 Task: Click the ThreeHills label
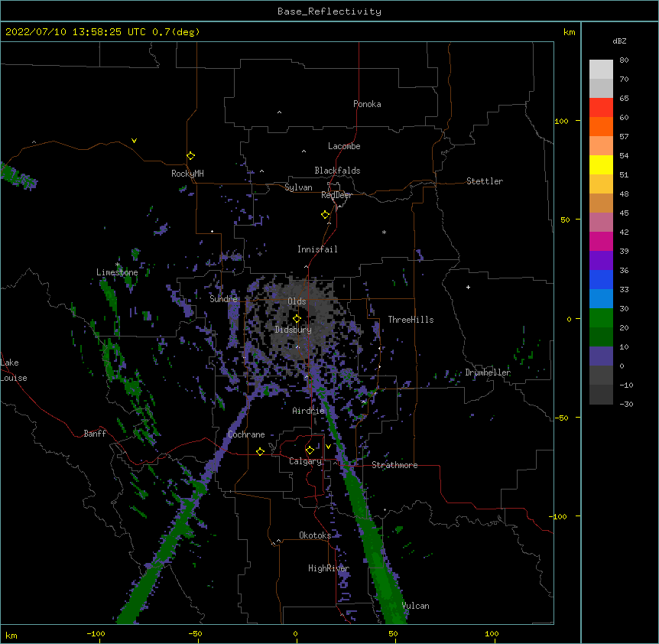(x=411, y=320)
